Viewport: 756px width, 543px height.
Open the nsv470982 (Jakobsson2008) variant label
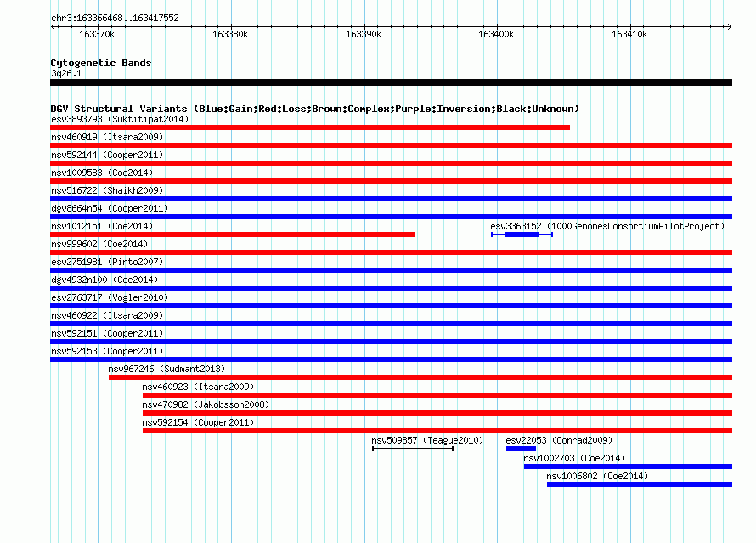click(x=206, y=404)
